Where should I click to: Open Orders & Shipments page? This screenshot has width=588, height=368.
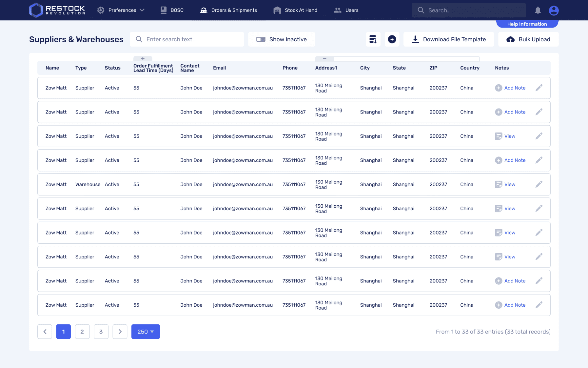(228, 10)
